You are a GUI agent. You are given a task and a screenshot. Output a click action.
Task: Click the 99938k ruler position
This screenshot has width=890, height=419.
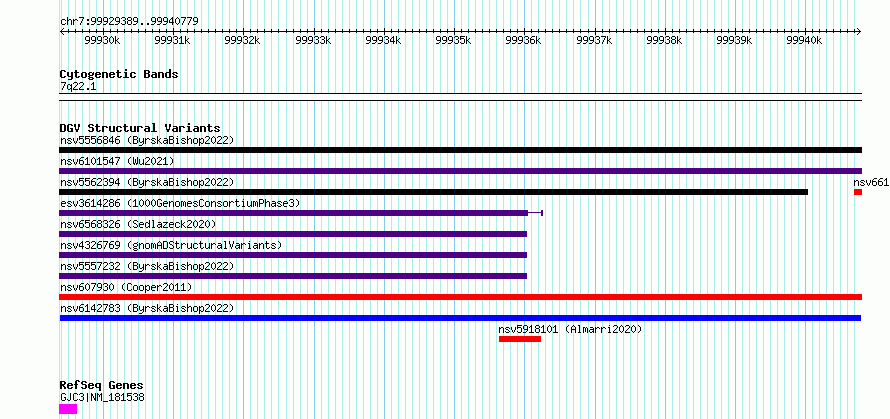[665, 40]
